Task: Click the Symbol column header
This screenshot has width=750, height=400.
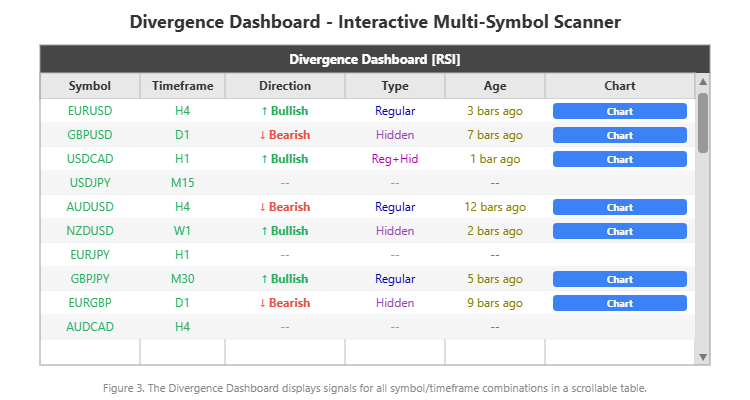Action: pos(90,86)
